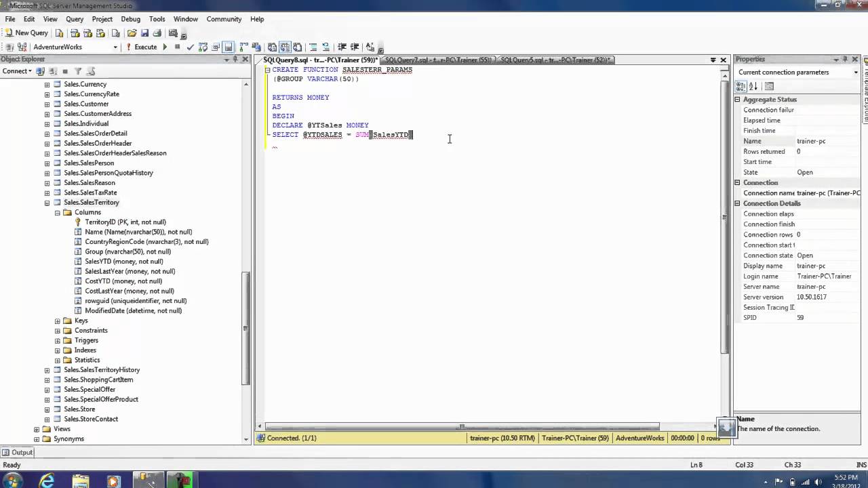This screenshot has width=868, height=488.
Task: Open the Tools menu
Action: click(x=157, y=19)
